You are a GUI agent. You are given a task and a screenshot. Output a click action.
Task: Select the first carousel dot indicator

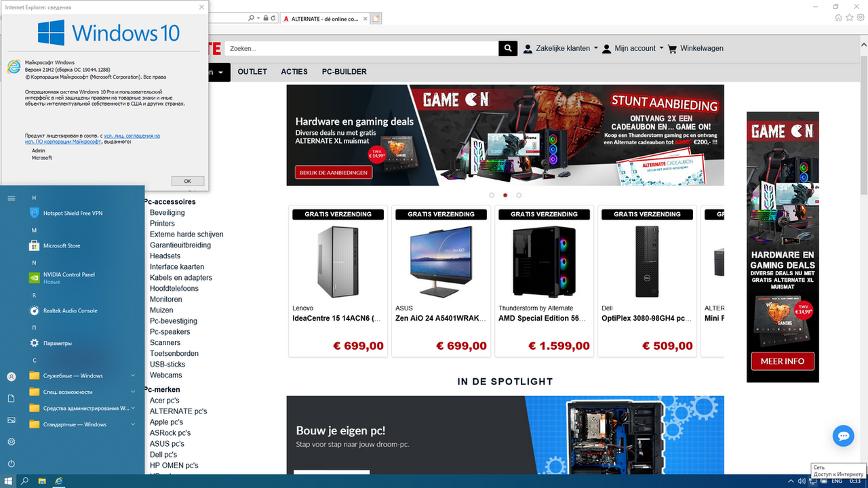(x=492, y=195)
